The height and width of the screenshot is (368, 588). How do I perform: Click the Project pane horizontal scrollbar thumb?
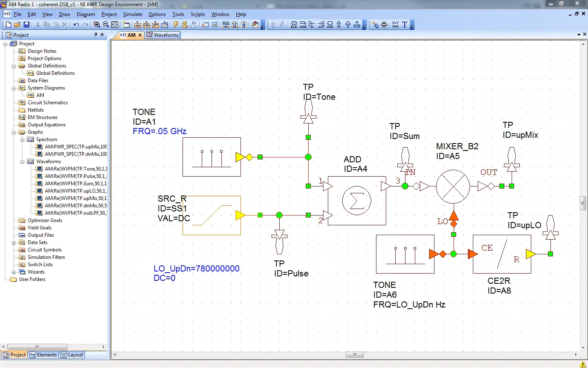37,347
